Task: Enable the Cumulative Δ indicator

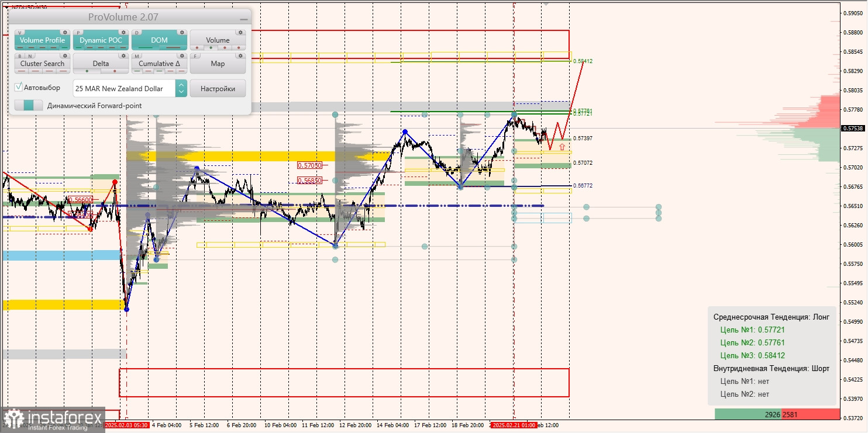Action: pyautogui.click(x=159, y=64)
